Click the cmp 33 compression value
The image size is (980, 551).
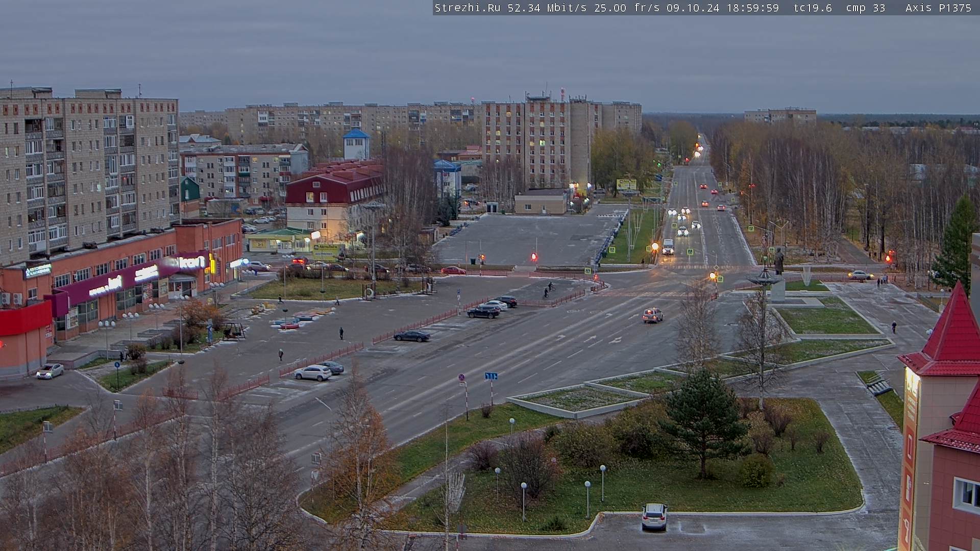point(865,8)
